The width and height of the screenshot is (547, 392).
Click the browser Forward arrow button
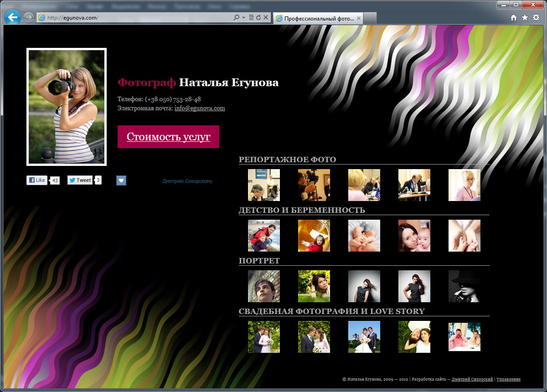[x=29, y=17]
